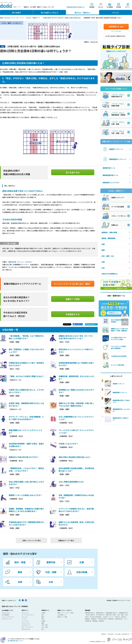The image size is (132, 644).
Task: Open 転職活動チェックリスト link
Action: pyautogui.click(x=116, y=183)
